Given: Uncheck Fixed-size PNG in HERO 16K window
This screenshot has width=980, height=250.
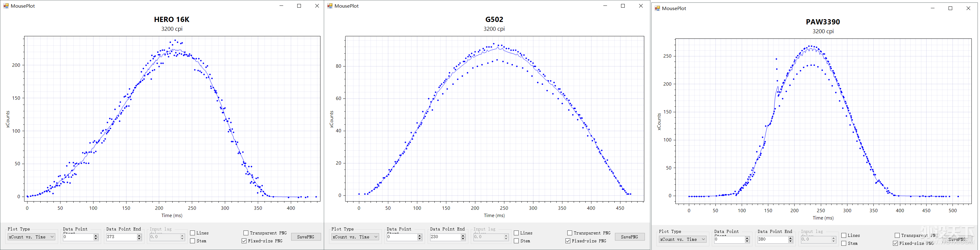Looking at the screenshot, I should coord(244,241).
